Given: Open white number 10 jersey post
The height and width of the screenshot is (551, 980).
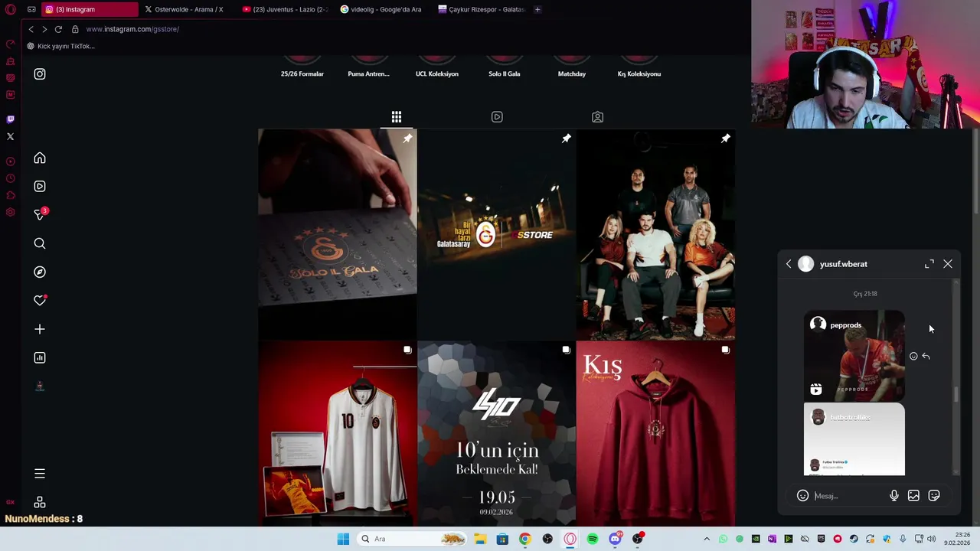Looking at the screenshot, I should pyautogui.click(x=338, y=434).
